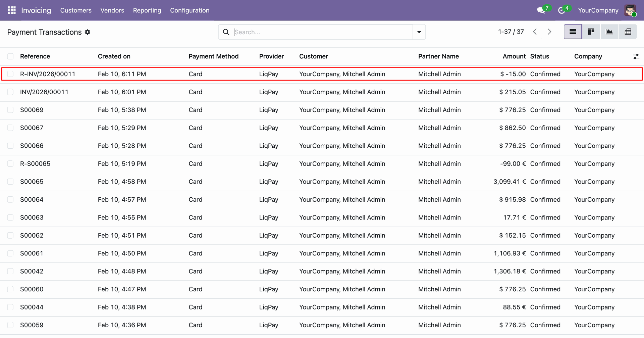Sort by the Amount column header
Image resolution: width=644 pixels, height=338 pixels.
tap(514, 56)
